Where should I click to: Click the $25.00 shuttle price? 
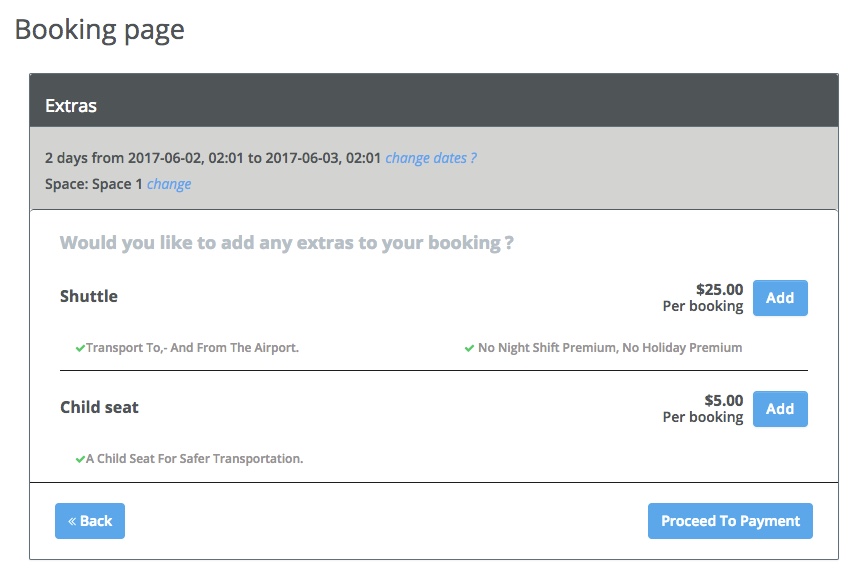pos(720,290)
